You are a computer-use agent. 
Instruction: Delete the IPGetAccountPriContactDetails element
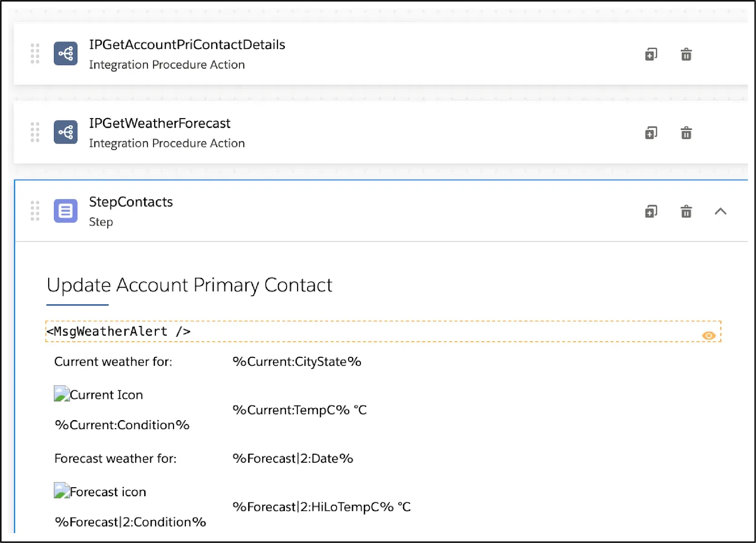pyautogui.click(x=686, y=54)
